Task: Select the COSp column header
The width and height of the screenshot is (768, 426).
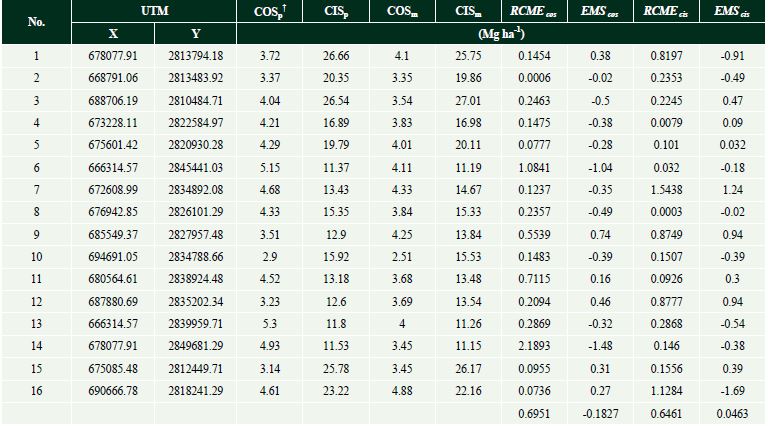Action: [267, 13]
